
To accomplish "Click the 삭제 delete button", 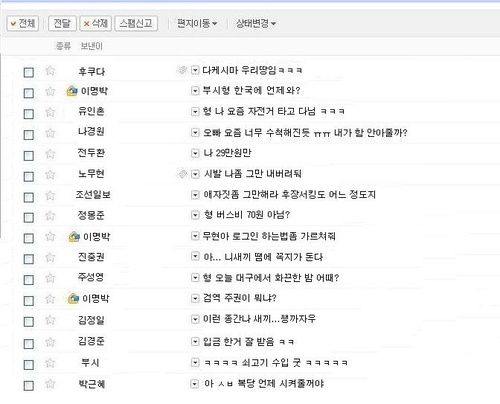I will (x=96, y=23).
